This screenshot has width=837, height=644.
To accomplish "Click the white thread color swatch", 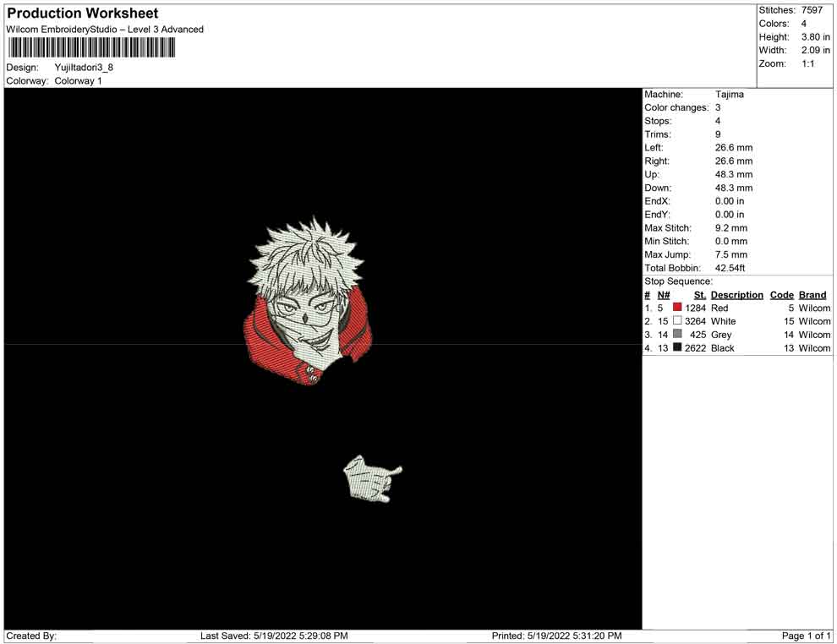I will point(677,320).
